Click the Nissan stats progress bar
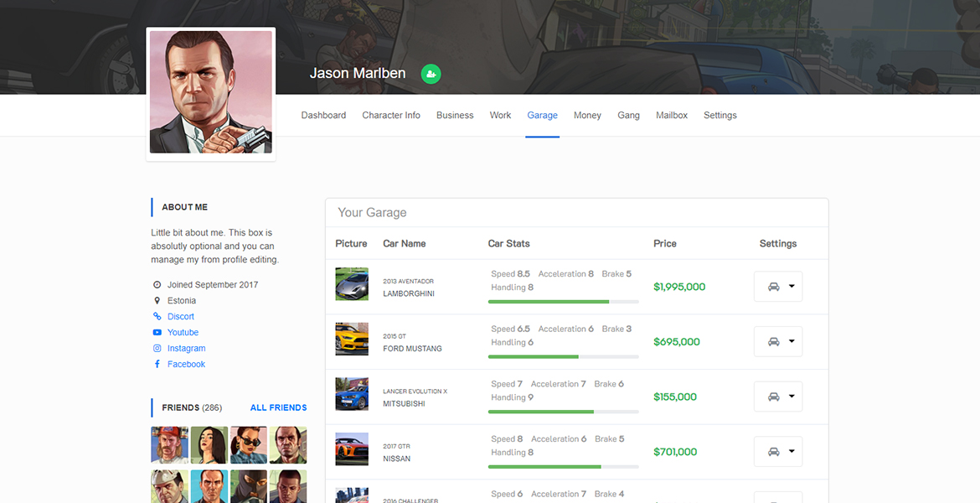Image resolution: width=980 pixels, height=503 pixels. [563, 467]
